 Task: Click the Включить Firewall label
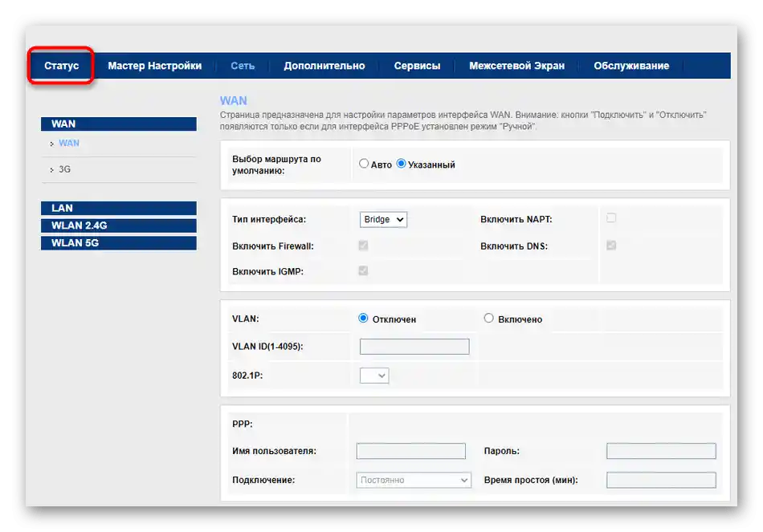click(x=273, y=246)
